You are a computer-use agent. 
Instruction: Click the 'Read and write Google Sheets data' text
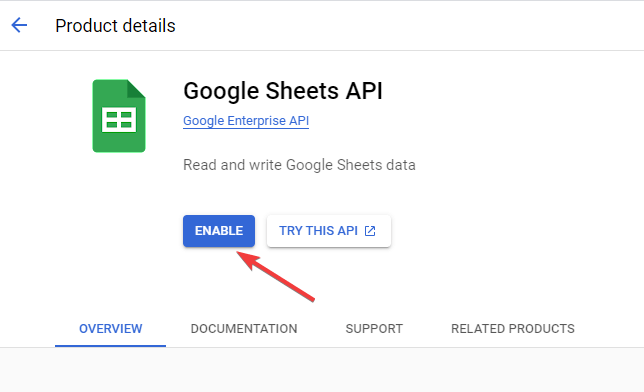coord(299,165)
